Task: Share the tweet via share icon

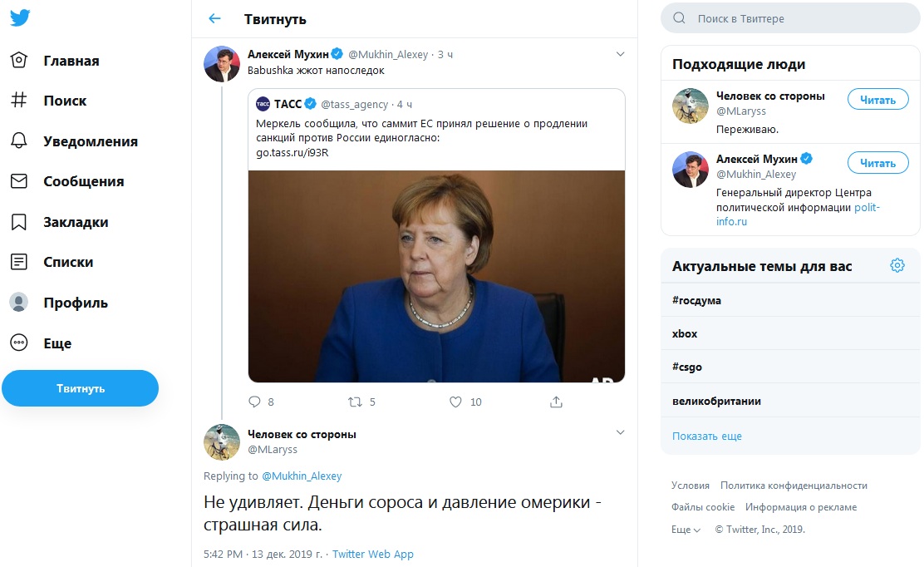Action: coord(556,402)
